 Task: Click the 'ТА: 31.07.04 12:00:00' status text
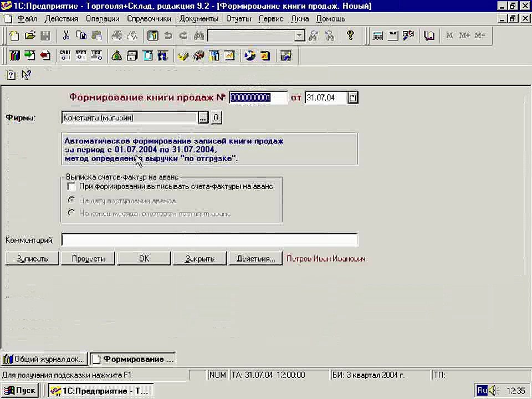pos(268,375)
